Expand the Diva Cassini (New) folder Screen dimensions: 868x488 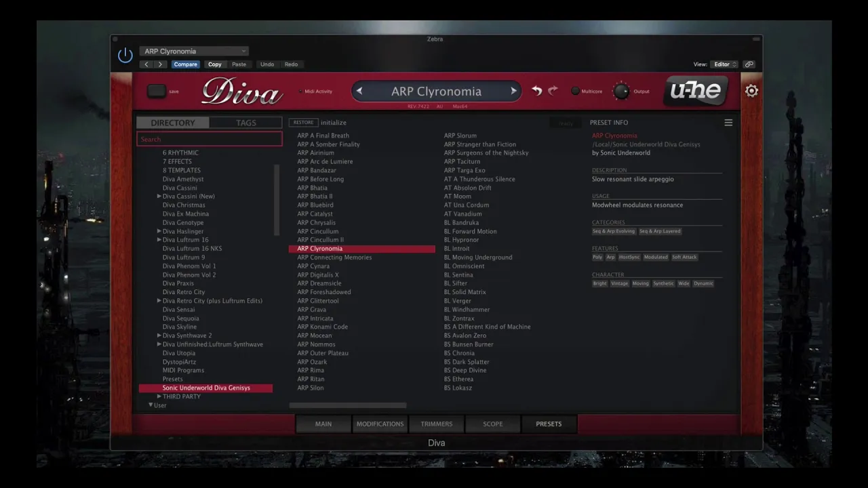[159, 197]
